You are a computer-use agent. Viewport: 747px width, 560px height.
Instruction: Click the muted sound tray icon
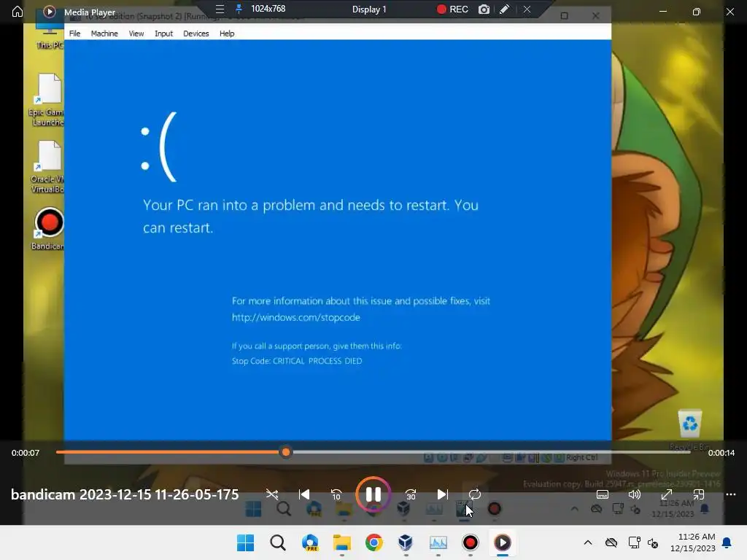pos(653,542)
